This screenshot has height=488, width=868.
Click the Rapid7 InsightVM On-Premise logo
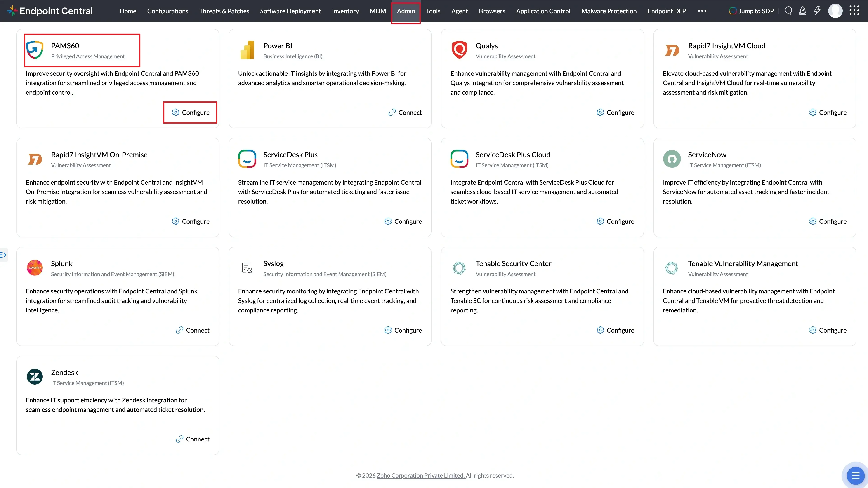click(x=35, y=159)
